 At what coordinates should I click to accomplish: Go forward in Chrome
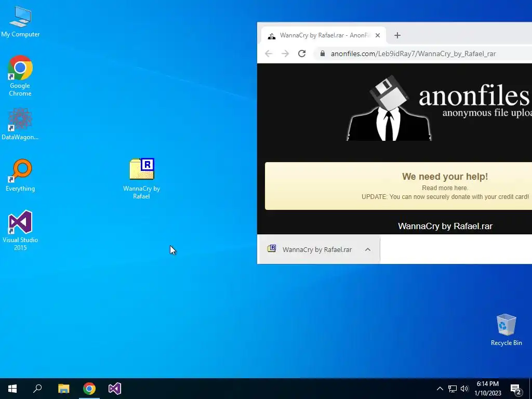point(285,54)
